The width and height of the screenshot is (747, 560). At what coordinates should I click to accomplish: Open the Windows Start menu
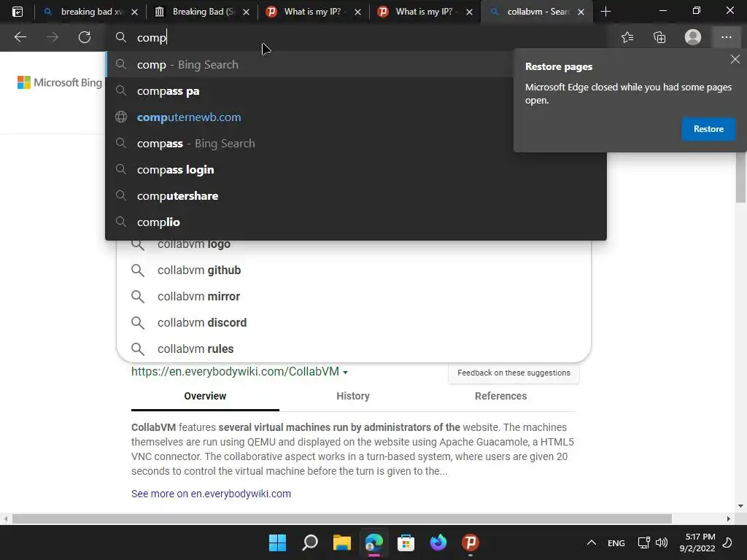[277, 542]
